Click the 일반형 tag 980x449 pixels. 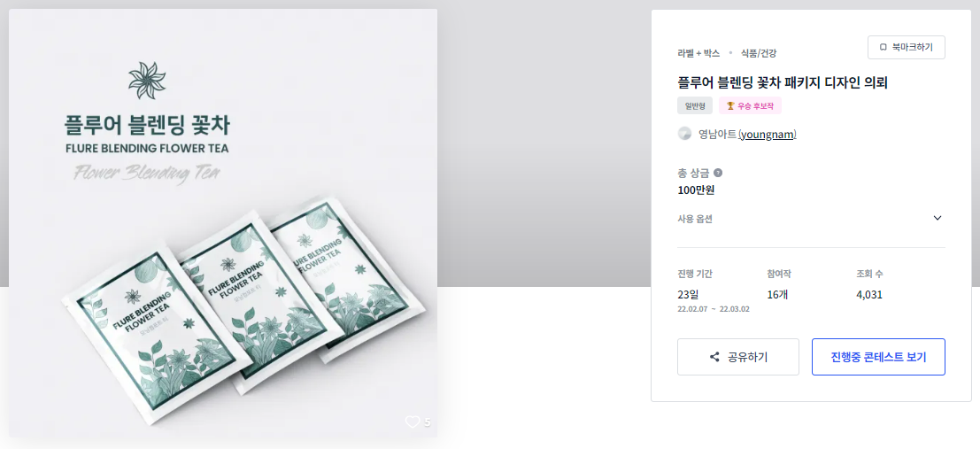pyautogui.click(x=695, y=105)
